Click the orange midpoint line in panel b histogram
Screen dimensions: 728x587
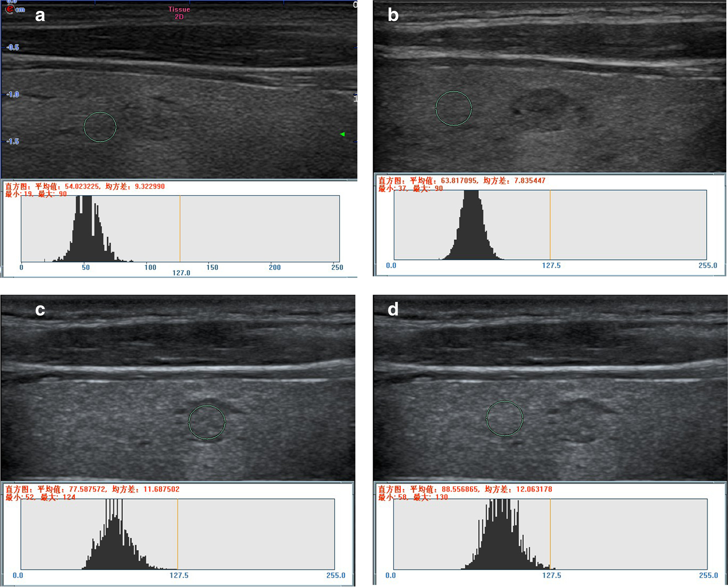(x=550, y=224)
